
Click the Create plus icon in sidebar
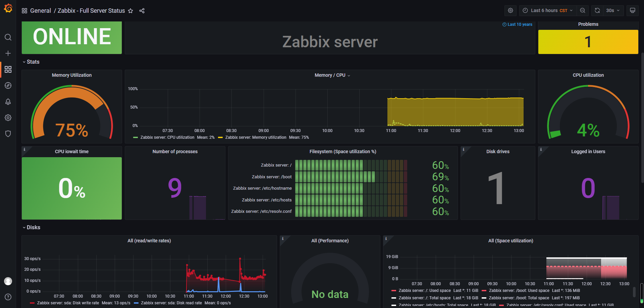8,53
